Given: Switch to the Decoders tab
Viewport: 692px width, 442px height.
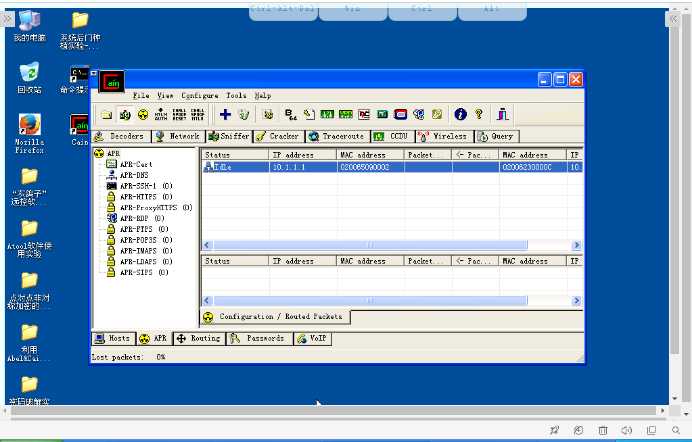Looking at the screenshot, I should click(x=121, y=136).
